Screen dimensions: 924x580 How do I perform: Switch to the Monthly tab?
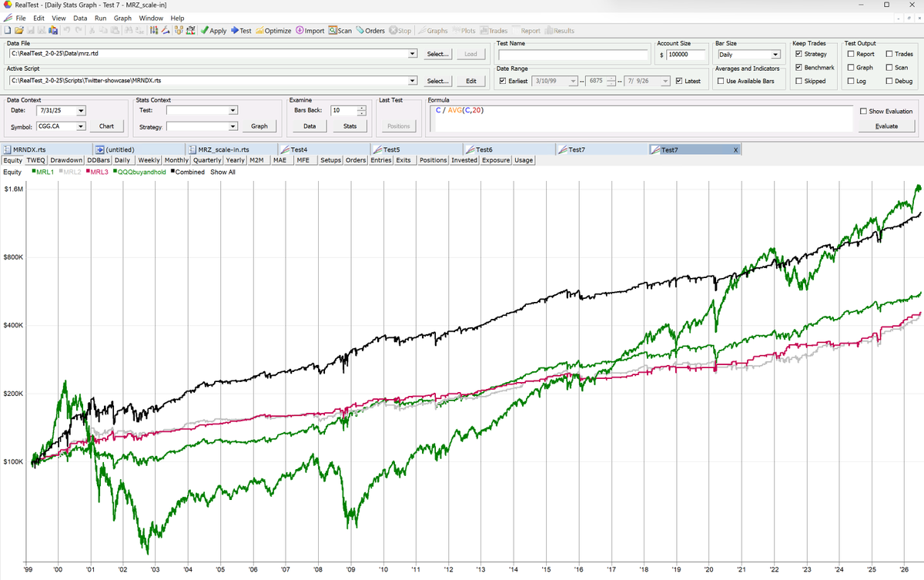[176, 160]
